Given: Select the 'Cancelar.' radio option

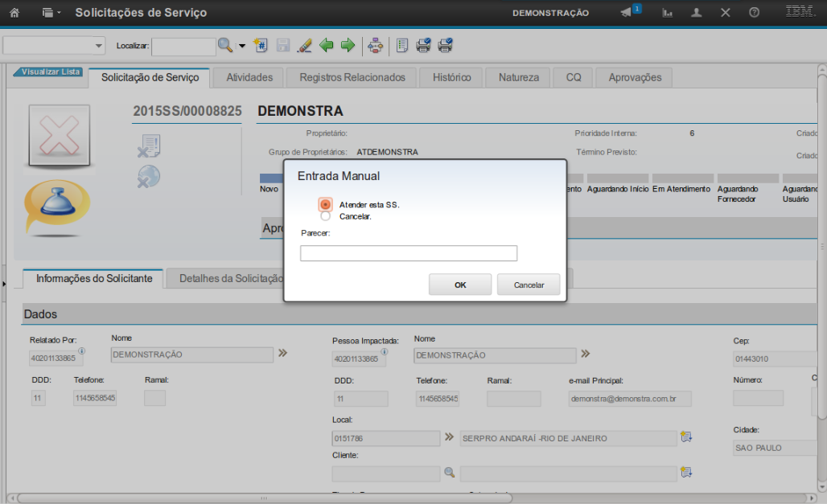Looking at the screenshot, I should point(325,216).
